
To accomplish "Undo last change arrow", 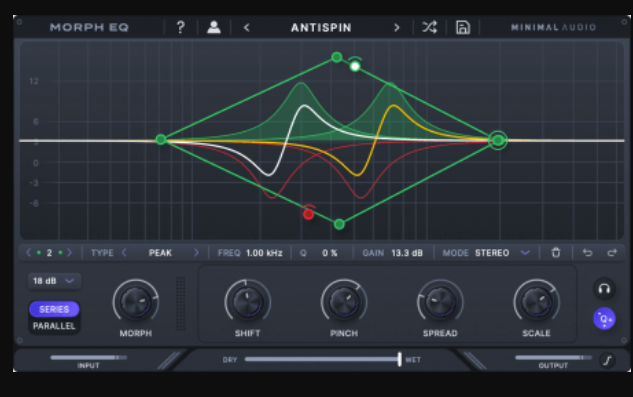I will (587, 253).
